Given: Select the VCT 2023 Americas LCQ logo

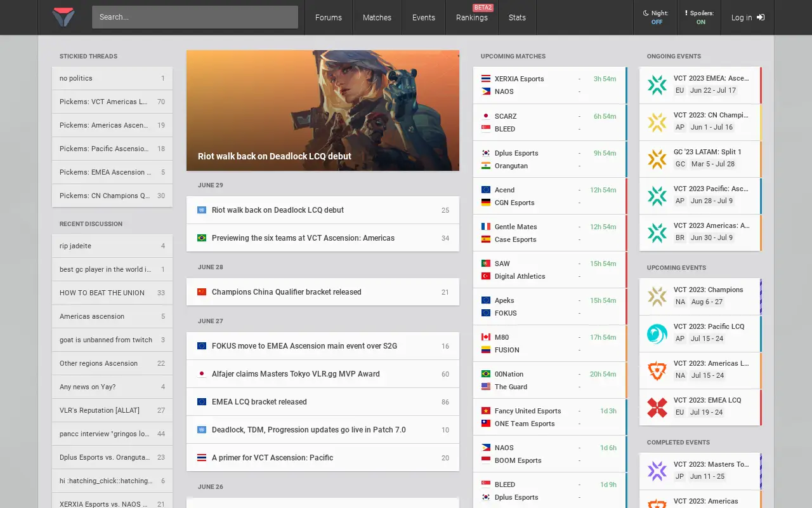Looking at the screenshot, I should pyautogui.click(x=657, y=370).
